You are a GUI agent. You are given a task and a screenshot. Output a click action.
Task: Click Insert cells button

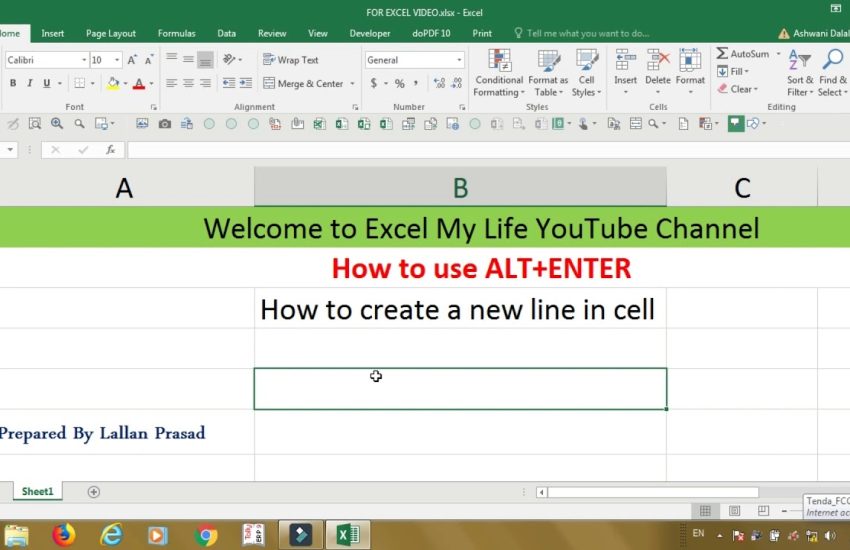pyautogui.click(x=625, y=73)
